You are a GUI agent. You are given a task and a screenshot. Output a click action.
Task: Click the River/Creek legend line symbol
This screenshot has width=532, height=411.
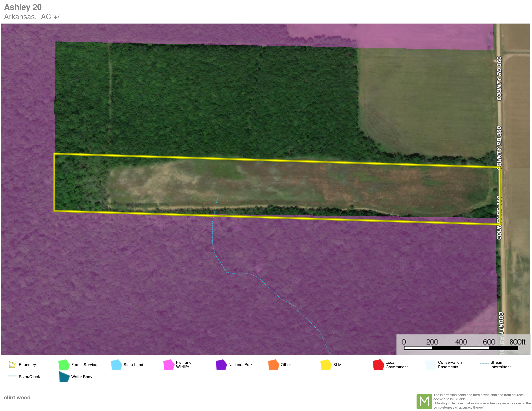tap(12, 376)
